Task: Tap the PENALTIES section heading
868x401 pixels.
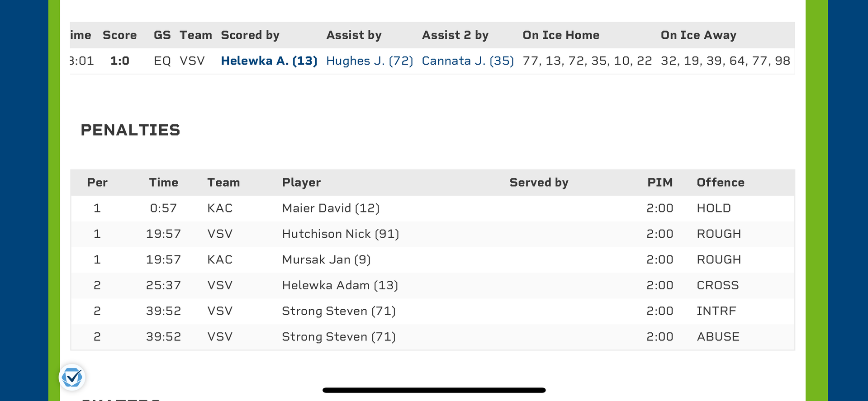Action: 130,130
